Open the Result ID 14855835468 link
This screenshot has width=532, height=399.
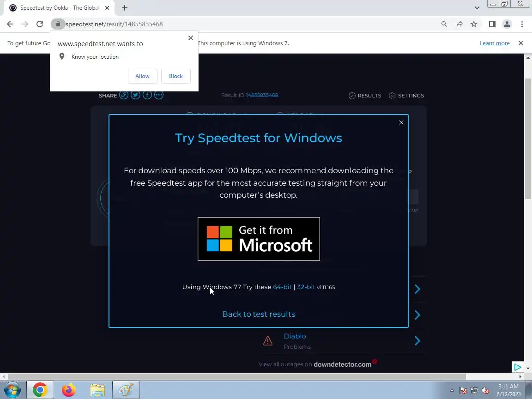pyautogui.click(x=262, y=95)
